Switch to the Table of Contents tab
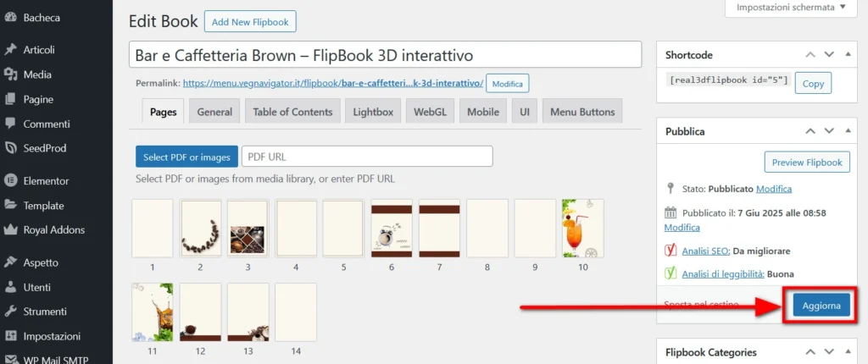This screenshot has height=364, width=868. point(292,112)
